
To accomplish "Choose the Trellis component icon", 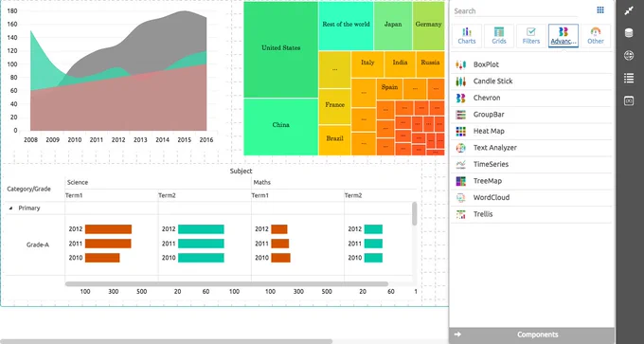I will [461, 214].
